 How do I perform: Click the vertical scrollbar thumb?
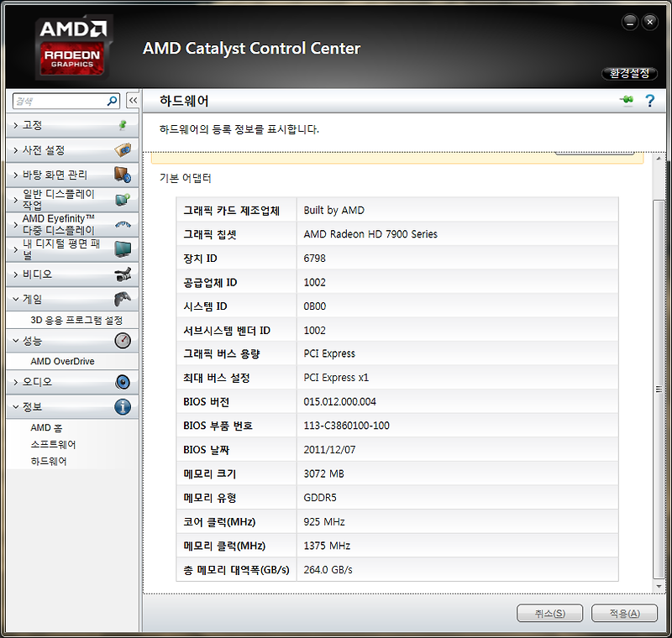pyautogui.click(x=659, y=390)
